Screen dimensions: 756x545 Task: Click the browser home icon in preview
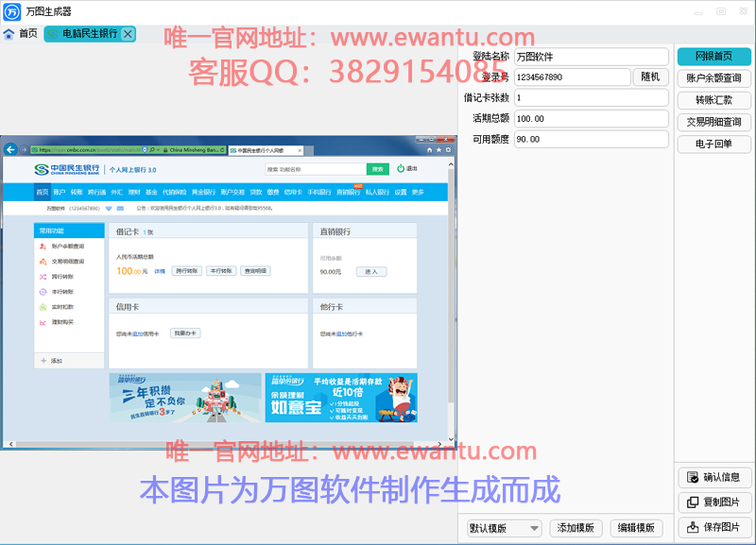pyautogui.click(x=430, y=150)
